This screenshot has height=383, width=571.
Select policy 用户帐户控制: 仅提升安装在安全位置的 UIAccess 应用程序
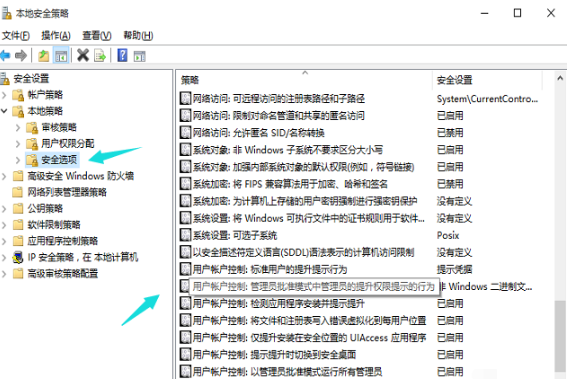(x=309, y=337)
